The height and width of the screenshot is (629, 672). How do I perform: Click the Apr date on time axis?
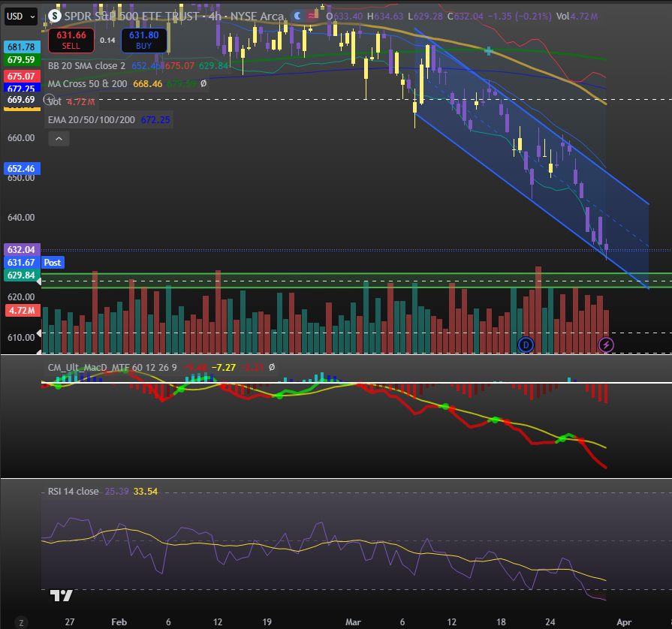pos(624,622)
